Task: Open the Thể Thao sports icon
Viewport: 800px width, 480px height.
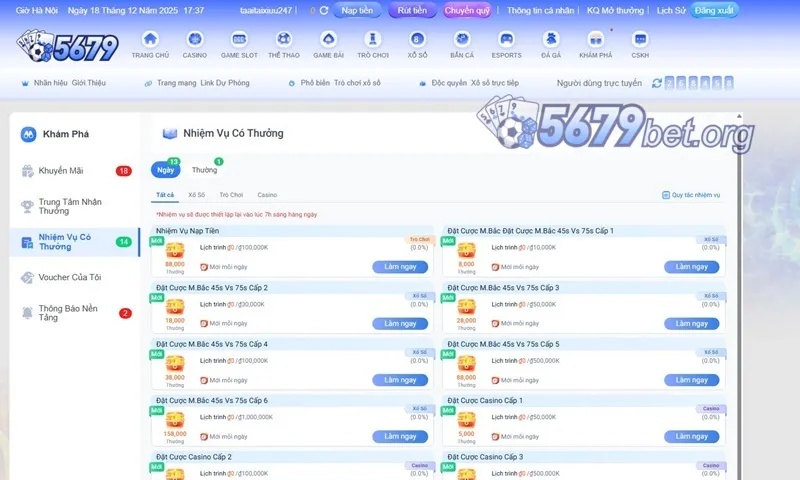Action: [x=284, y=39]
